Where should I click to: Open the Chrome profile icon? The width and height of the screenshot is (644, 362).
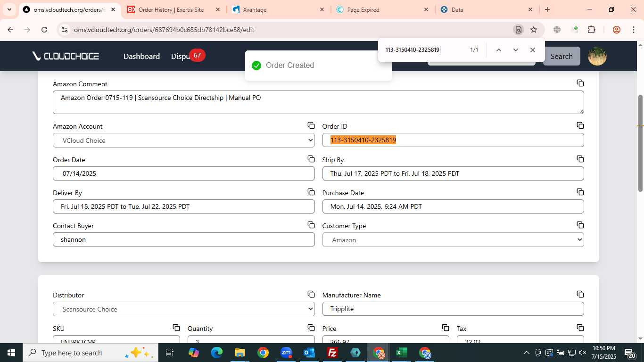pyautogui.click(x=617, y=30)
